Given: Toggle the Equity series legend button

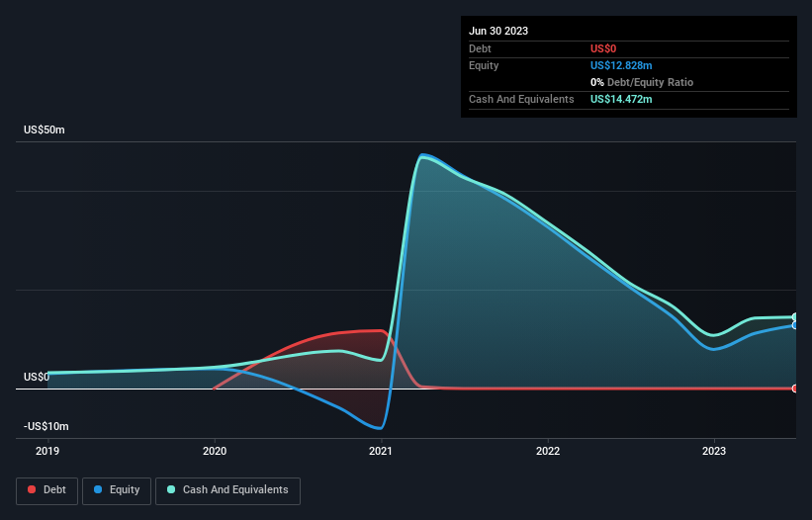Looking at the screenshot, I should coord(117,490).
